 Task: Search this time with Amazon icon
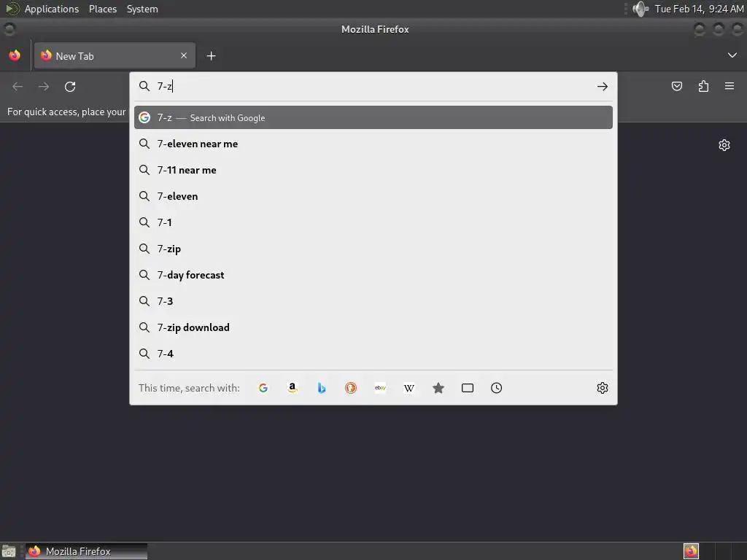[293, 388]
